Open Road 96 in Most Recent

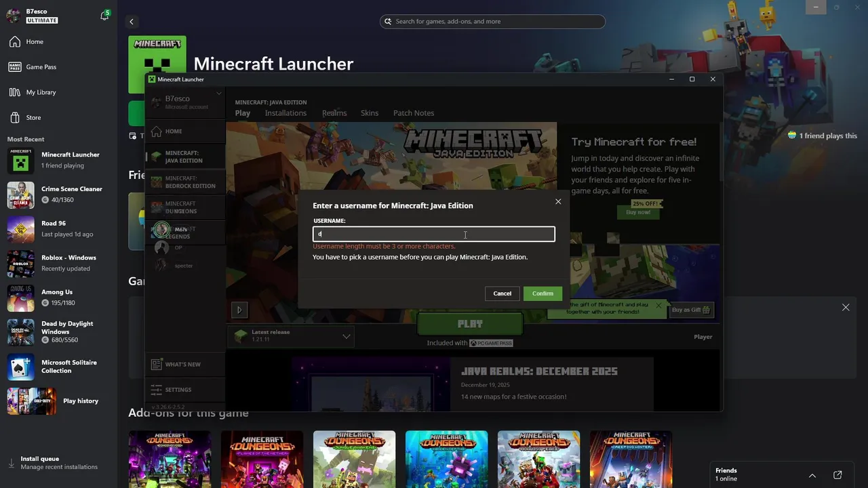point(58,229)
